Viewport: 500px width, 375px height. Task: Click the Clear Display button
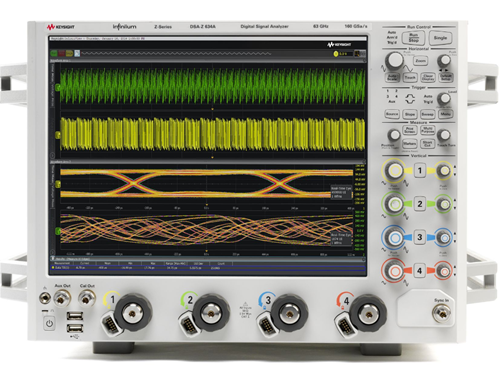pyautogui.click(x=428, y=77)
